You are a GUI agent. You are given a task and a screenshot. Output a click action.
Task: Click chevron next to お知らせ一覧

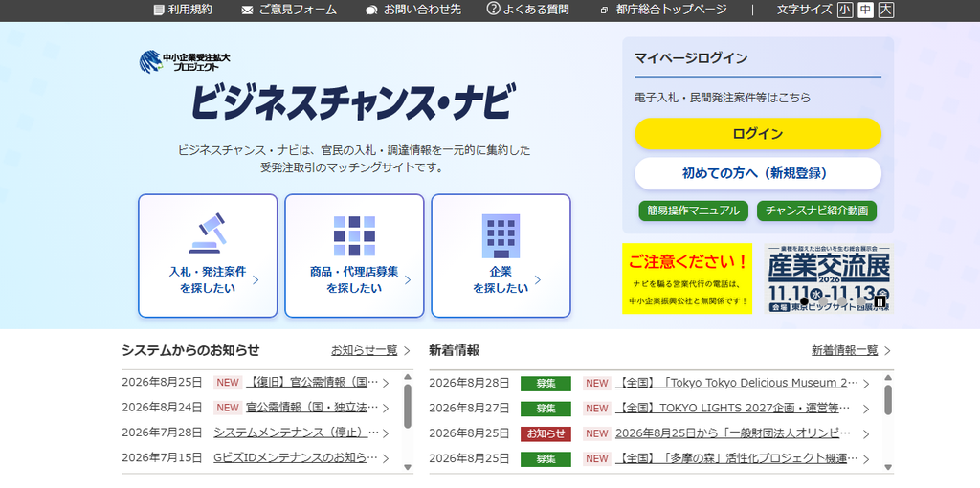coord(407,350)
